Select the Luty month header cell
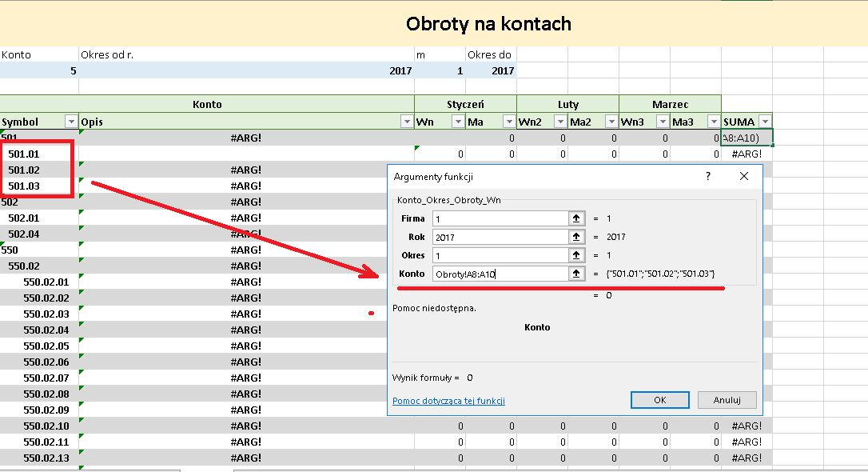Viewport: 868px width, 472px height. tap(568, 104)
